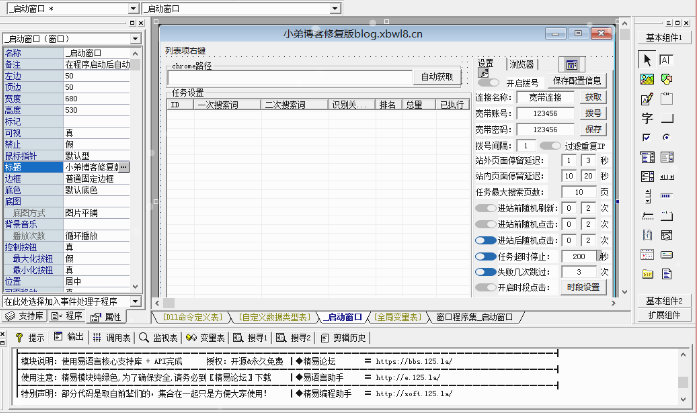
Task: Open the [Dll命令定义表] tab
Action: (192, 317)
